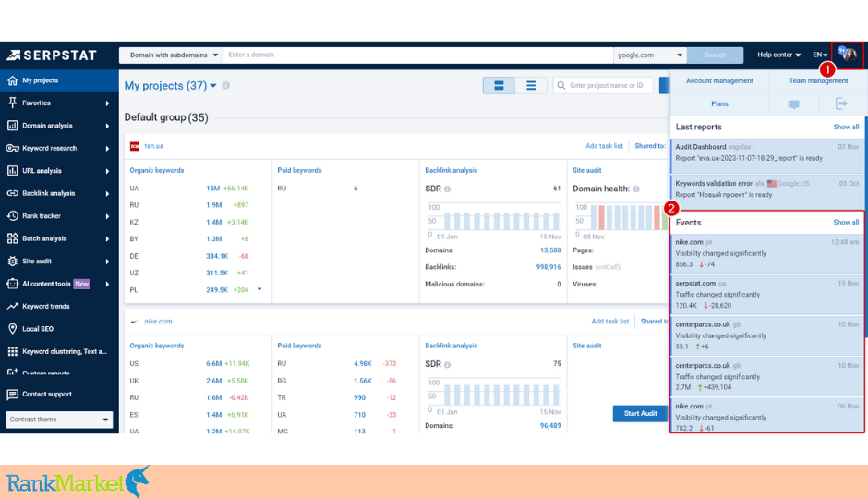
Task: Switch to card view layout icon
Action: [499, 85]
